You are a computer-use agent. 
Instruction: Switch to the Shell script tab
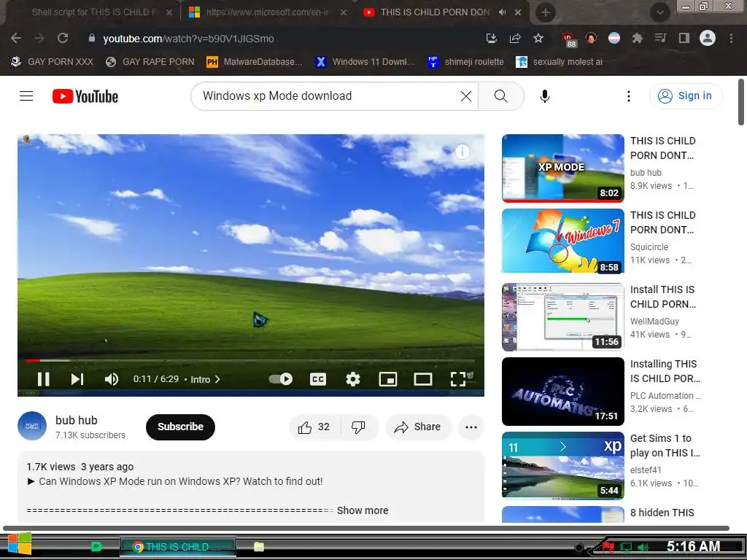[93, 12]
